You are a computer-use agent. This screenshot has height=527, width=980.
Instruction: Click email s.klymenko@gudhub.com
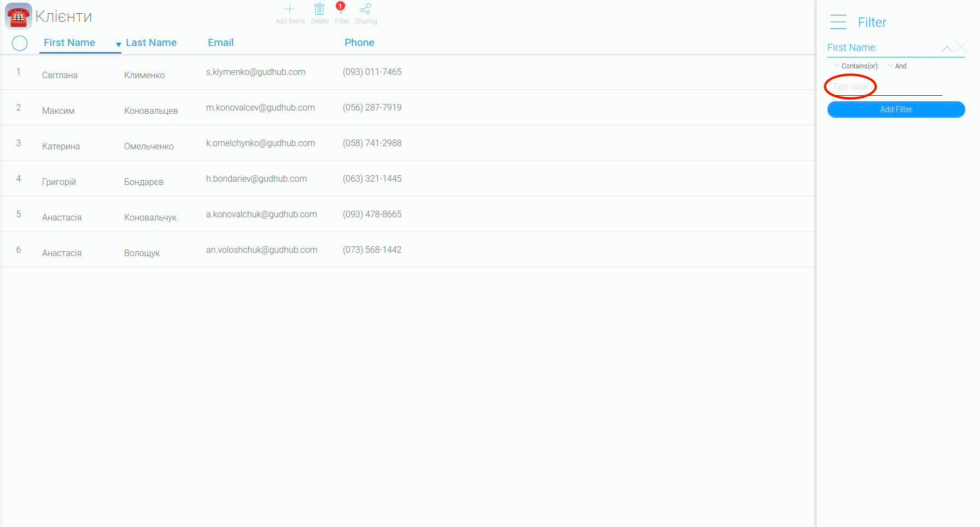(255, 72)
